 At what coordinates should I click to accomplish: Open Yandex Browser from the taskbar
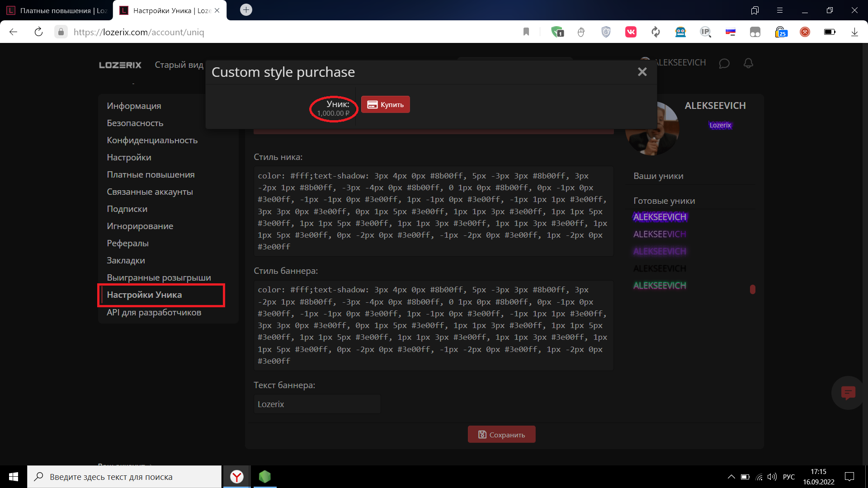pyautogui.click(x=237, y=477)
